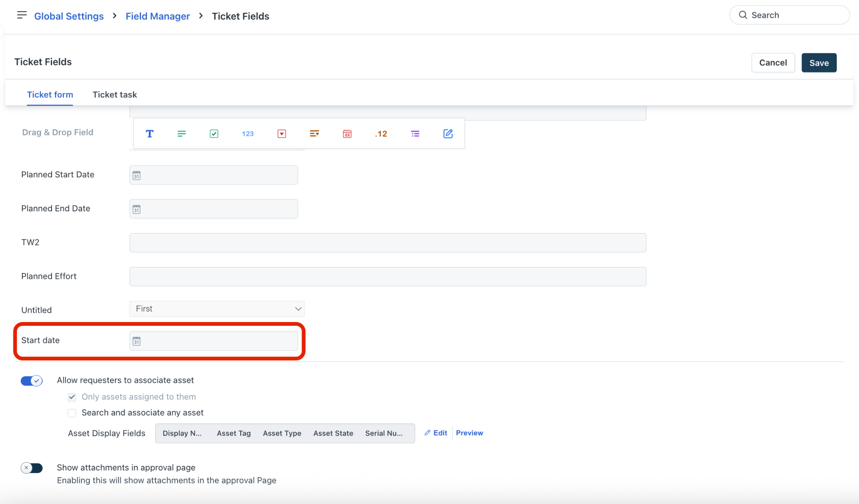Enable Show attachments in approval page
The image size is (859, 504).
(x=32, y=468)
